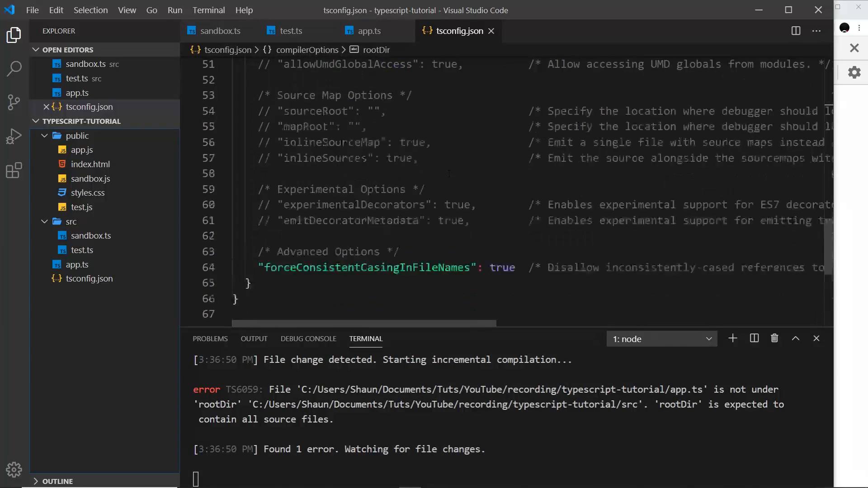
Task: Maximize the panel size with up chevron
Action: [796, 338]
